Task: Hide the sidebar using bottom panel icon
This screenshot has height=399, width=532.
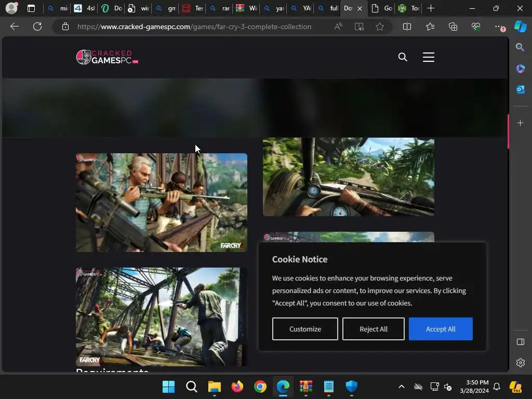Action: click(x=520, y=342)
